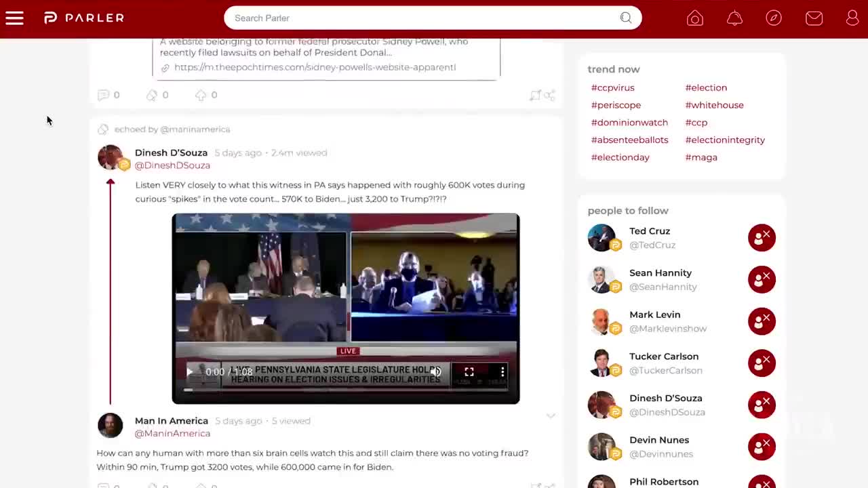Open the profile user icon
This screenshot has height=488, width=868.
point(852,18)
